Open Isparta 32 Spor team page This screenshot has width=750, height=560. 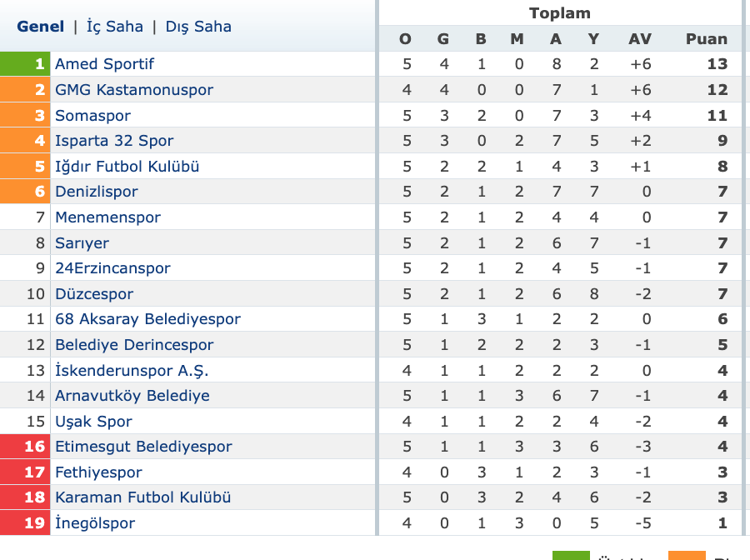tap(114, 141)
